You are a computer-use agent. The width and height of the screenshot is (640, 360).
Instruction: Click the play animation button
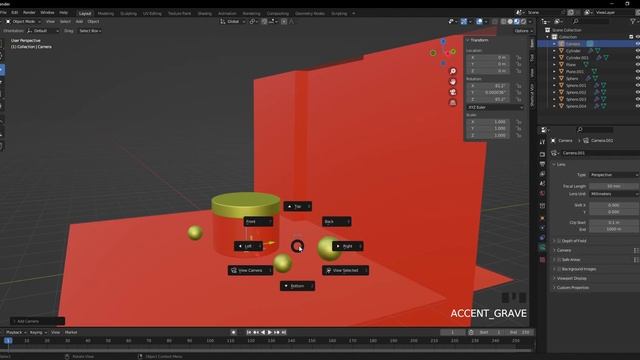(x=270, y=332)
